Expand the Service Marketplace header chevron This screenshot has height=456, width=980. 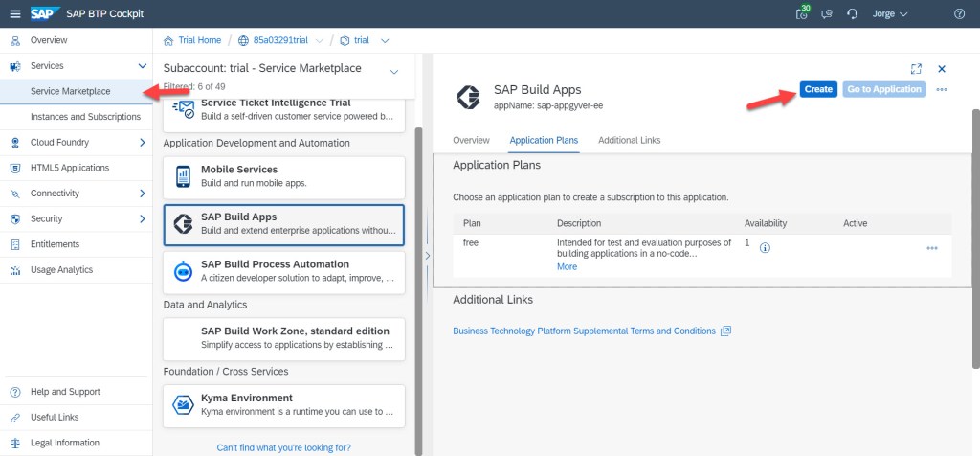click(x=394, y=71)
